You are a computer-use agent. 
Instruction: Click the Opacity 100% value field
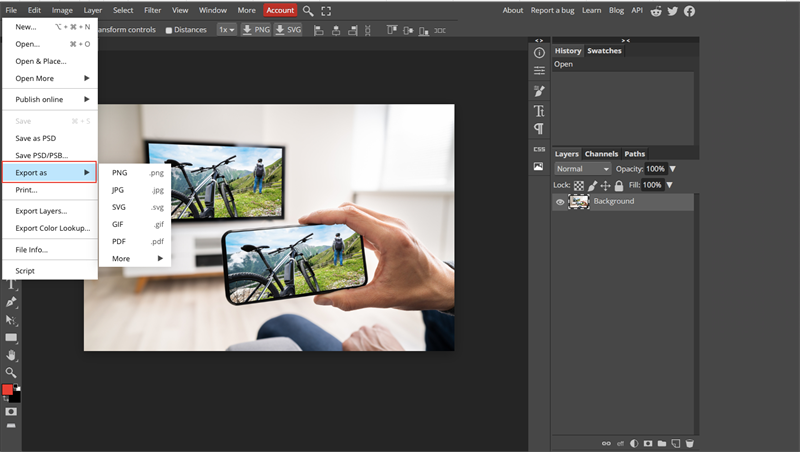(x=656, y=169)
